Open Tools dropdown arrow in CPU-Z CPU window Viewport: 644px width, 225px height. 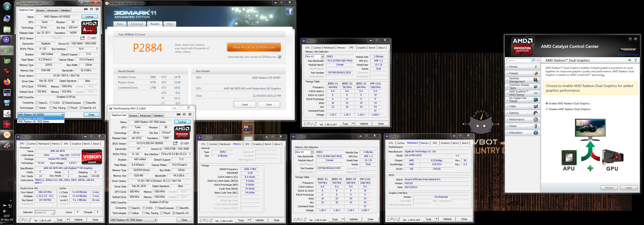point(68,220)
